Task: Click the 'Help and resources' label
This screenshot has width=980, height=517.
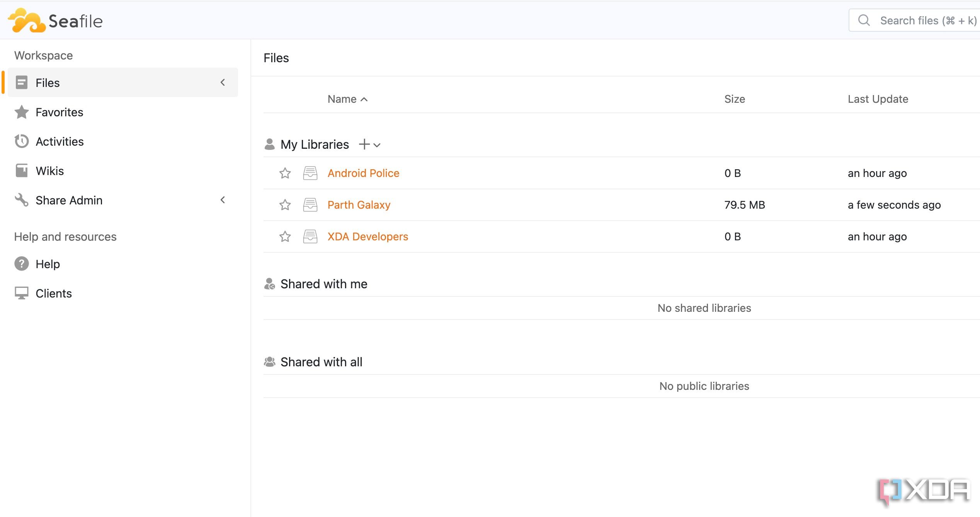Action: pyautogui.click(x=65, y=236)
